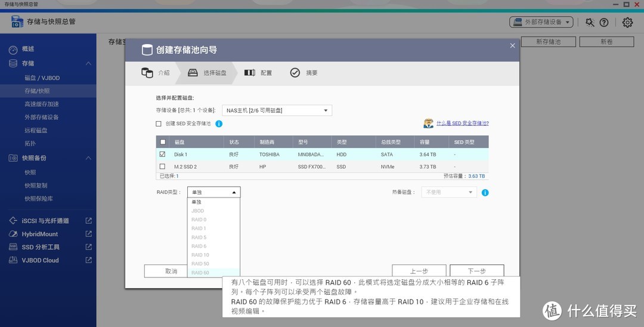The image size is (644, 327).
Task: Select RAID 50 in the list
Action: coord(213,264)
